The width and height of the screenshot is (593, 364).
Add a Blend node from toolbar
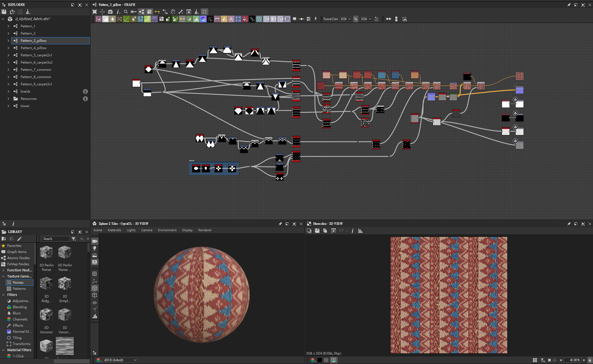106,19
